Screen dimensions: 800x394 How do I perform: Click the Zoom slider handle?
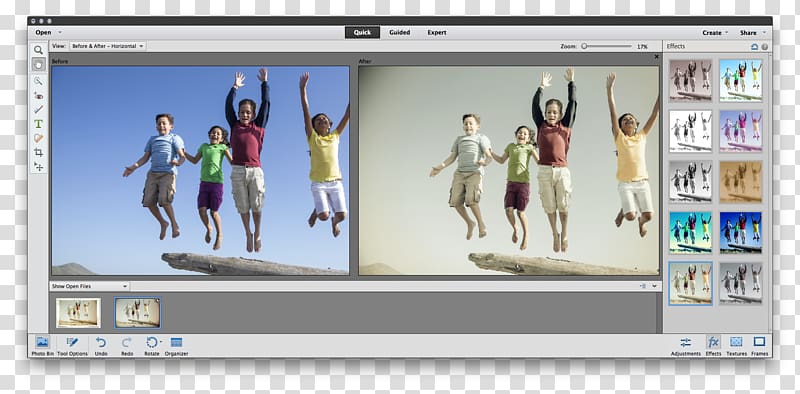click(x=584, y=46)
